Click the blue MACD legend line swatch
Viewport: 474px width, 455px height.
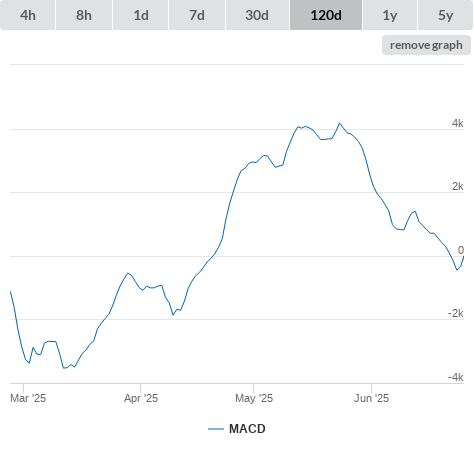[216, 429]
